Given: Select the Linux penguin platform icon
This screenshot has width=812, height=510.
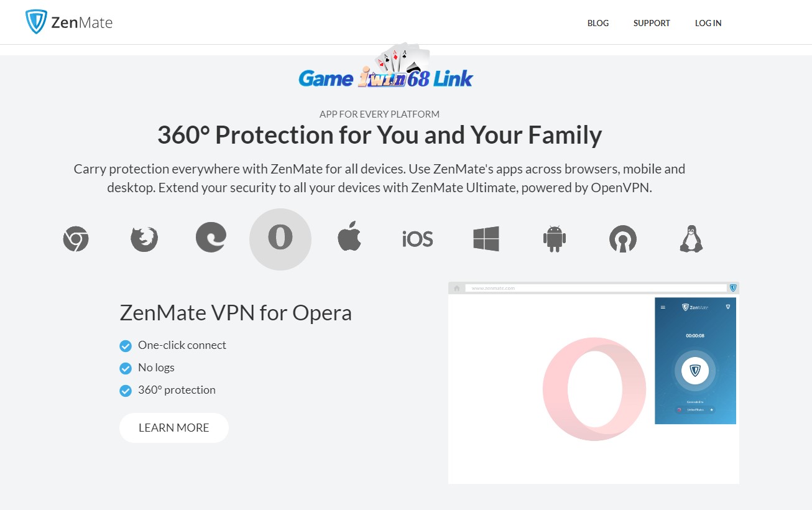Looking at the screenshot, I should coord(691,239).
